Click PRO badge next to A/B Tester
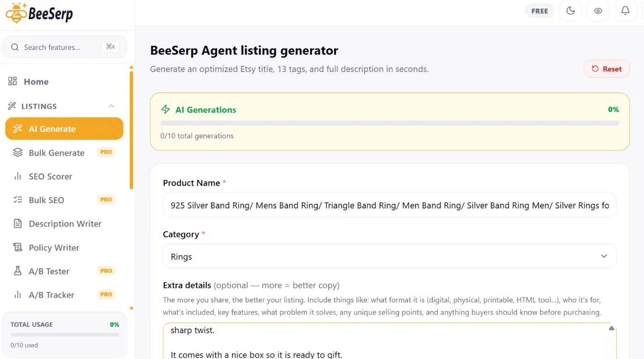 click(106, 271)
